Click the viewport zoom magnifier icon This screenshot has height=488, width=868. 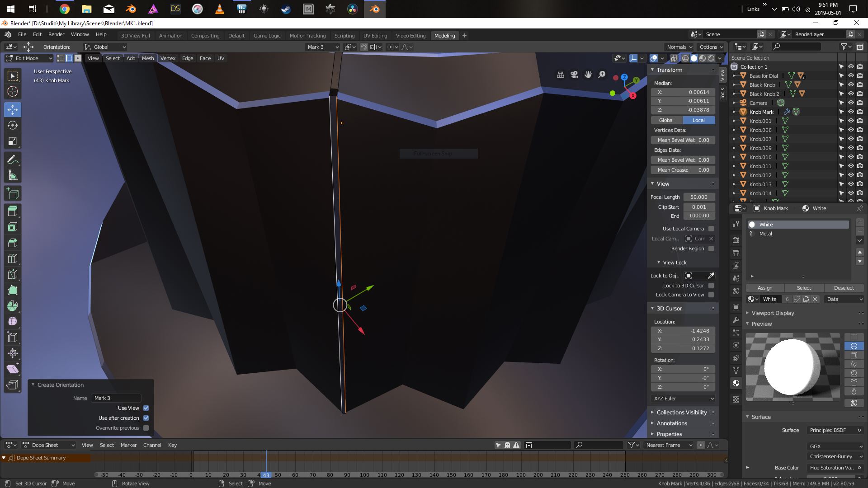coord(602,75)
